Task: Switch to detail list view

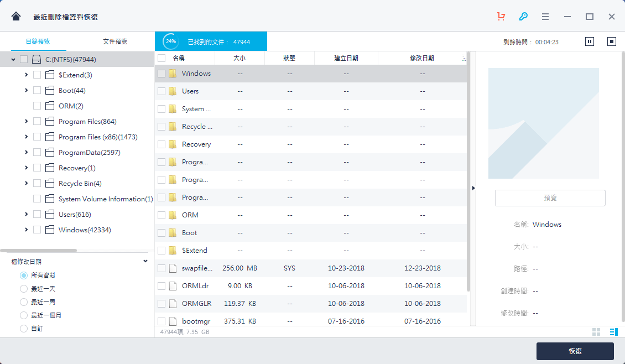Action: pyautogui.click(x=613, y=332)
